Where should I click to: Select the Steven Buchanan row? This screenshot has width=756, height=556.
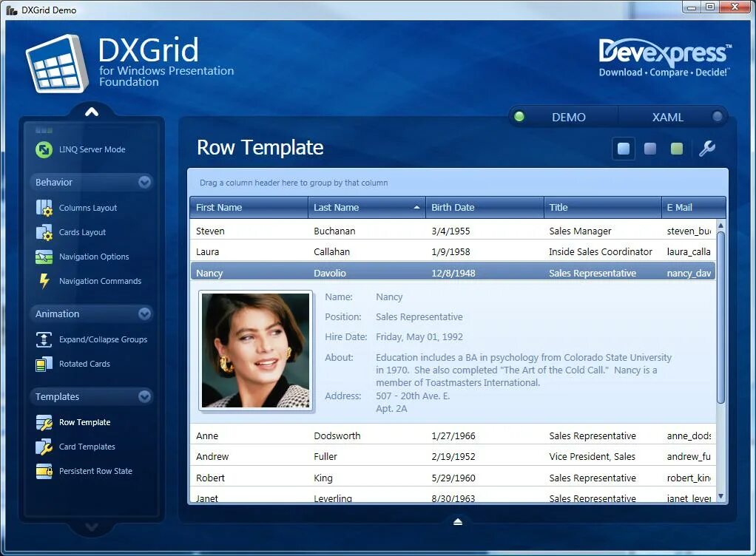(x=453, y=231)
